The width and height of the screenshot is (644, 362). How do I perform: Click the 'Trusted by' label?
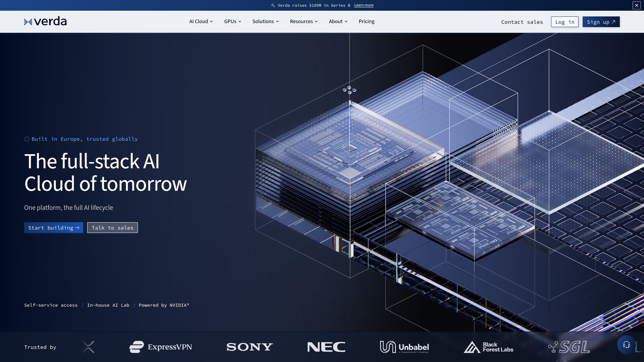click(x=40, y=347)
